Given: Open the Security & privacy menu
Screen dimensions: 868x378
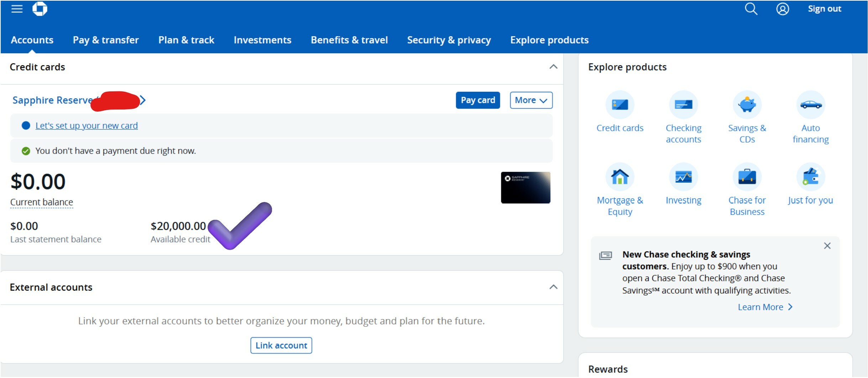Looking at the screenshot, I should click(449, 40).
